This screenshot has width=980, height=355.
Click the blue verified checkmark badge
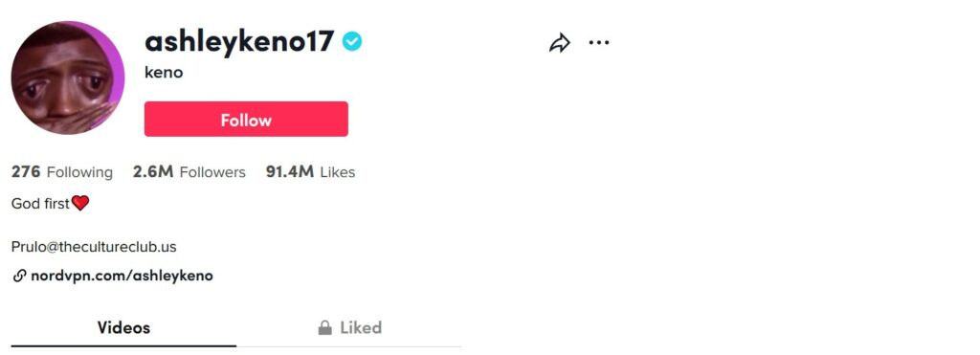(x=352, y=42)
